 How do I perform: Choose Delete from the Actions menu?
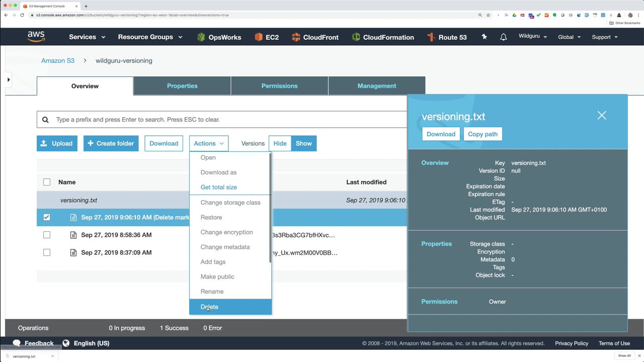[230, 307]
